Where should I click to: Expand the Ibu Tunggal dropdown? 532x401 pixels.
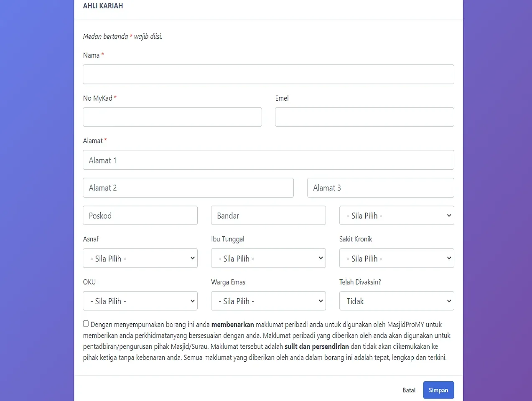[268, 259]
